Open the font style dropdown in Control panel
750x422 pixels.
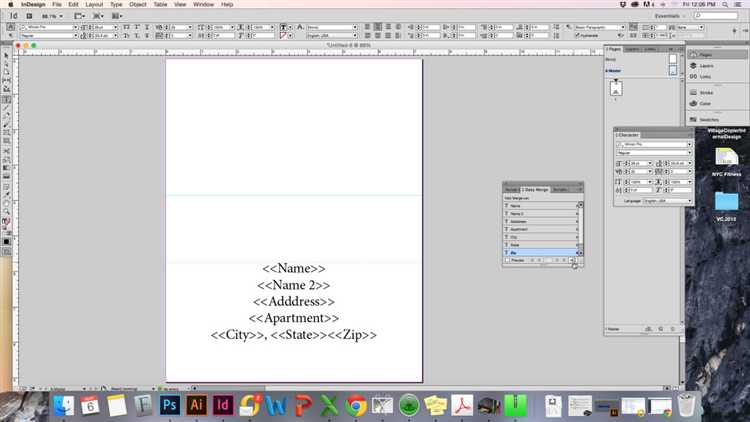[x=75, y=36]
